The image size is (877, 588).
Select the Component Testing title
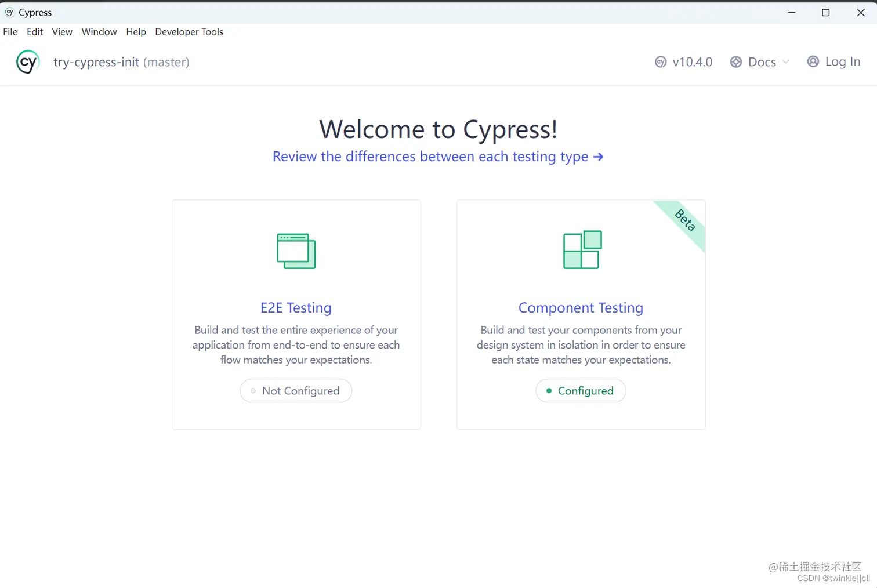(x=581, y=307)
